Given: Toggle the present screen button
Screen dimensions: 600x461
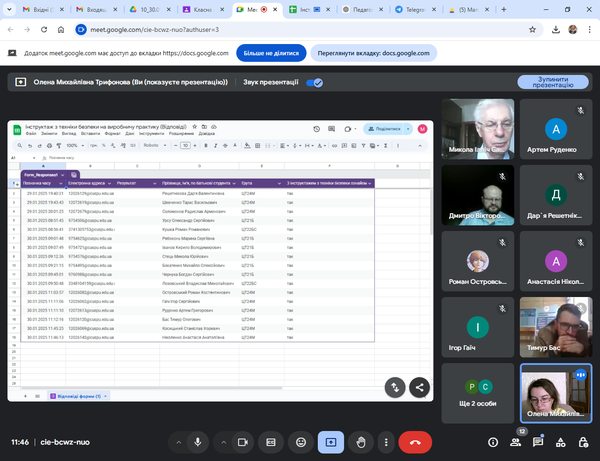Looking at the screenshot, I should point(331,441).
